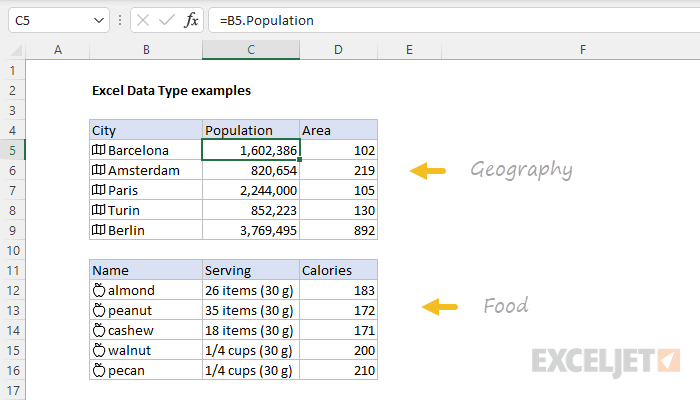Click the fill handle of cell C5
Image resolution: width=700 pixels, height=400 pixels.
299,159
